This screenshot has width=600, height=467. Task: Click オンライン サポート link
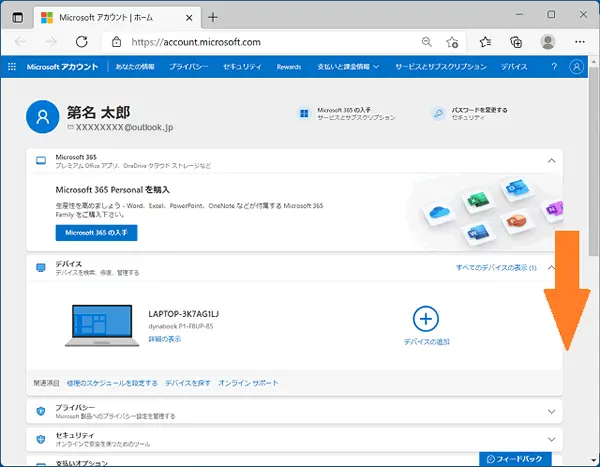pos(248,383)
